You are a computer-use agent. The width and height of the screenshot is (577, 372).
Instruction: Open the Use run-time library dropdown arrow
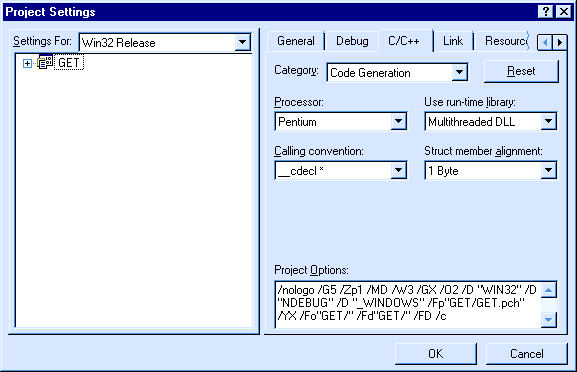(x=548, y=121)
